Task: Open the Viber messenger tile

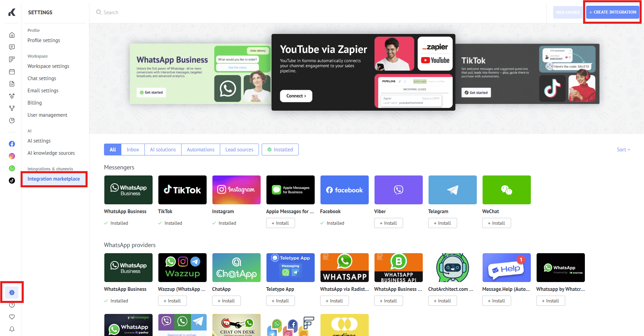Action: tap(398, 190)
